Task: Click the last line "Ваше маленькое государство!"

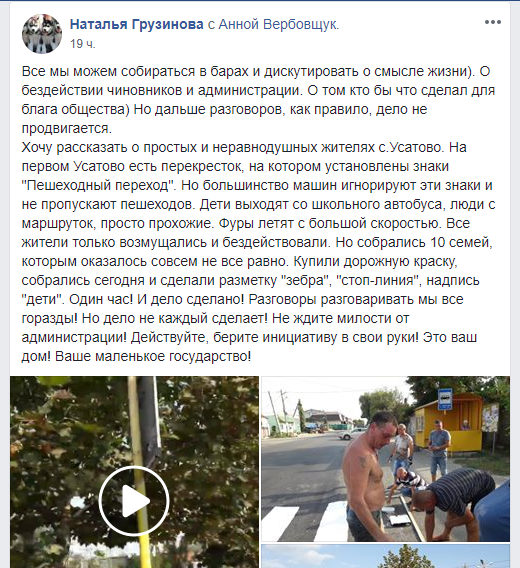Action: (153, 356)
